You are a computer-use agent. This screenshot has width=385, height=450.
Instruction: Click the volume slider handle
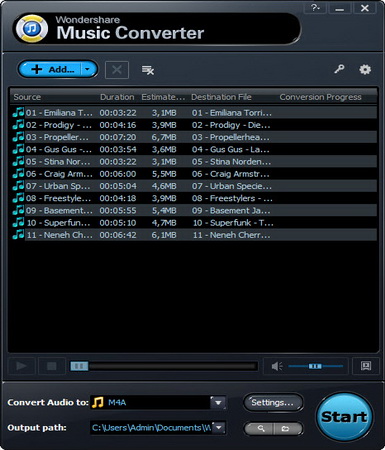315,366
